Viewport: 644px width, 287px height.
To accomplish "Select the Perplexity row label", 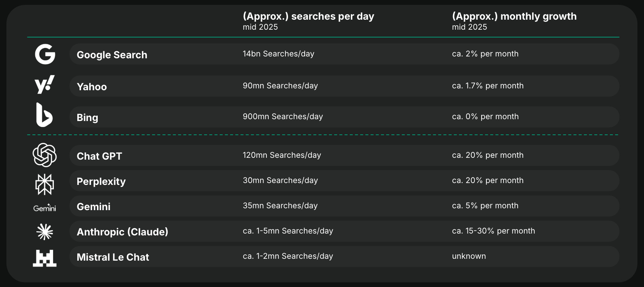I will [101, 182].
